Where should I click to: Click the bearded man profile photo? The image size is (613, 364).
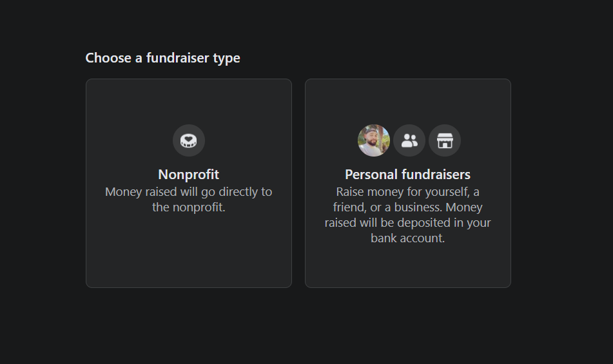coord(374,140)
